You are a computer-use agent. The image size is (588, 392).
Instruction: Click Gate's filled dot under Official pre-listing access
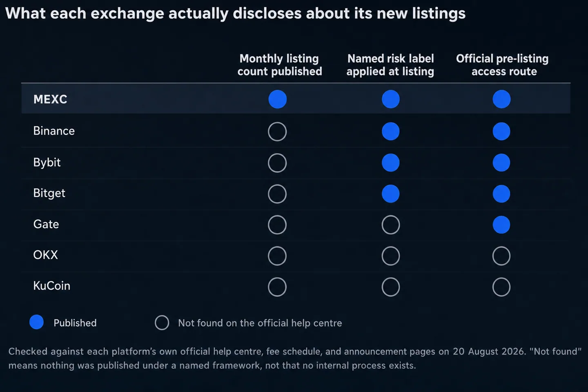[x=501, y=225]
